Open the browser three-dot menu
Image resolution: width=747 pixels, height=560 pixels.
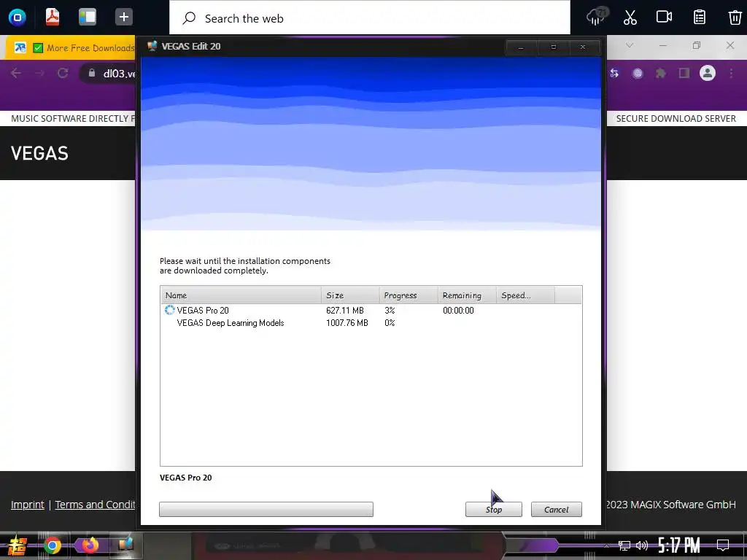(x=731, y=74)
